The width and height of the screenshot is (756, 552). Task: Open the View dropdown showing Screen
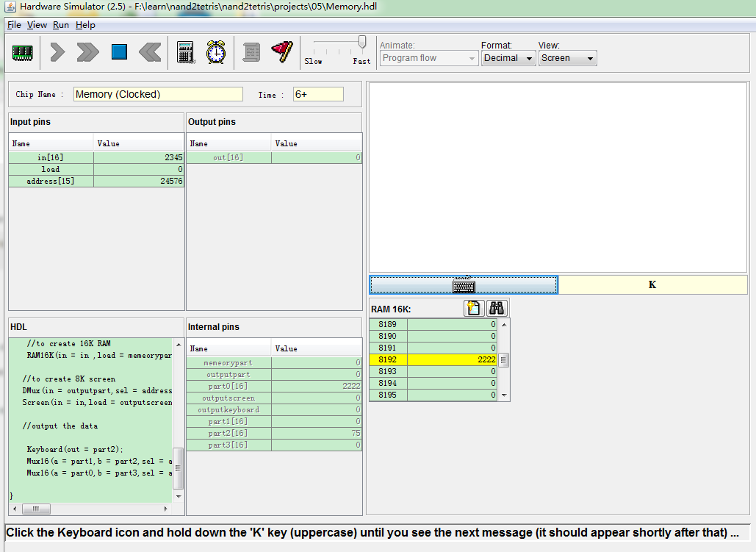click(x=567, y=58)
